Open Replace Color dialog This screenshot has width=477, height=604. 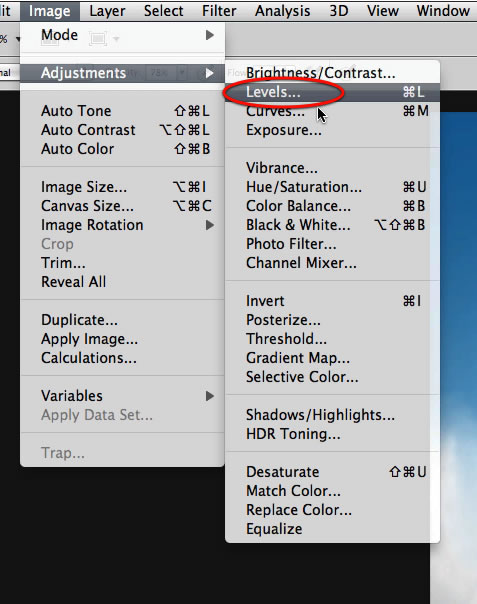333,510
